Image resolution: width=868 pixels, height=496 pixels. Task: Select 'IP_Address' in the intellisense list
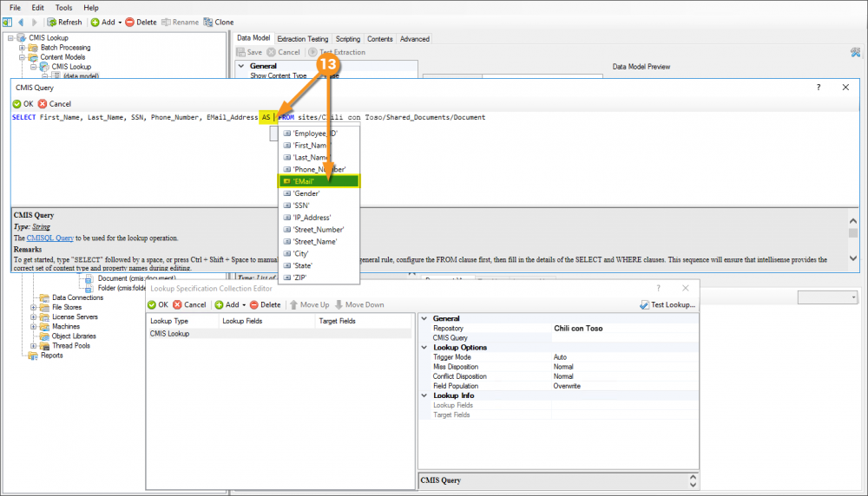coord(319,218)
